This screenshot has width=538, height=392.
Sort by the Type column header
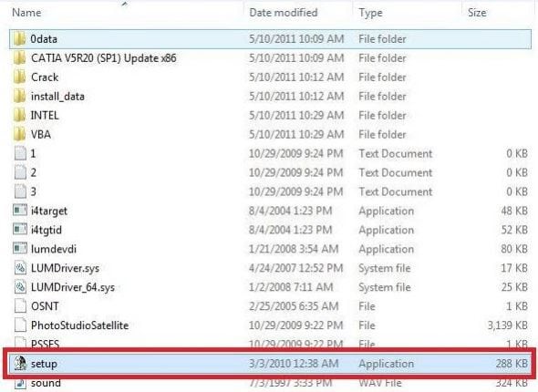tap(370, 13)
